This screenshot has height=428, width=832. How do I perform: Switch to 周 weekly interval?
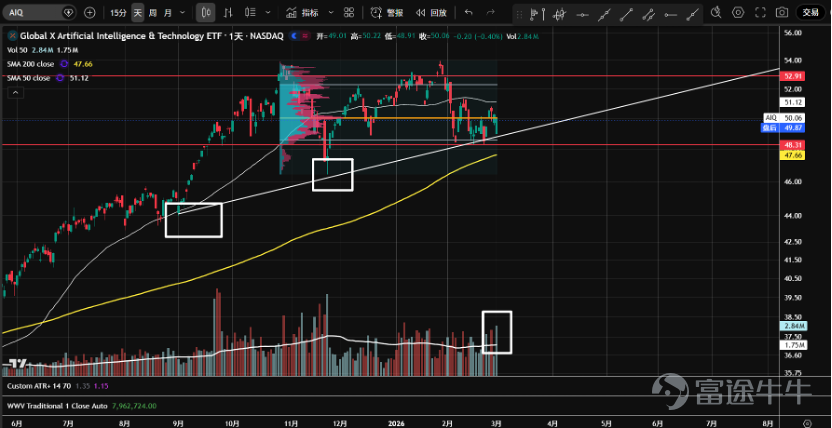[x=153, y=12]
